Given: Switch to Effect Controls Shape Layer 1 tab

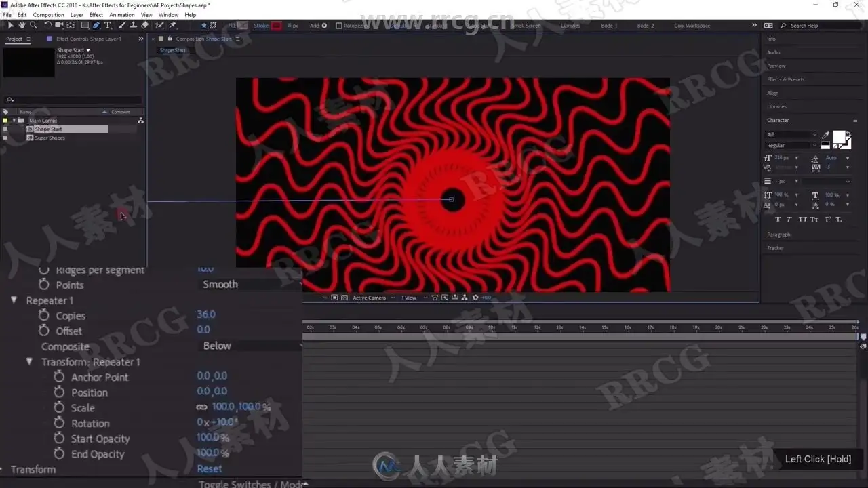Looking at the screenshot, I should (x=89, y=39).
